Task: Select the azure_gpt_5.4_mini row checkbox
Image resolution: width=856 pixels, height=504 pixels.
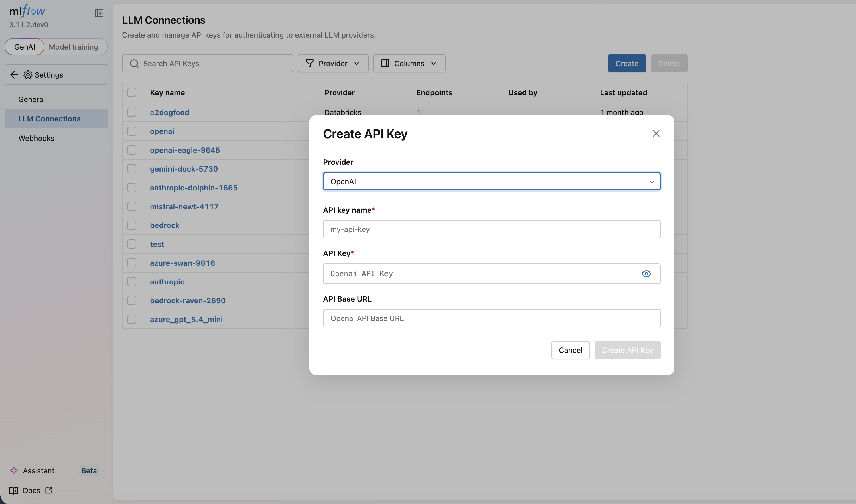Action: click(132, 319)
